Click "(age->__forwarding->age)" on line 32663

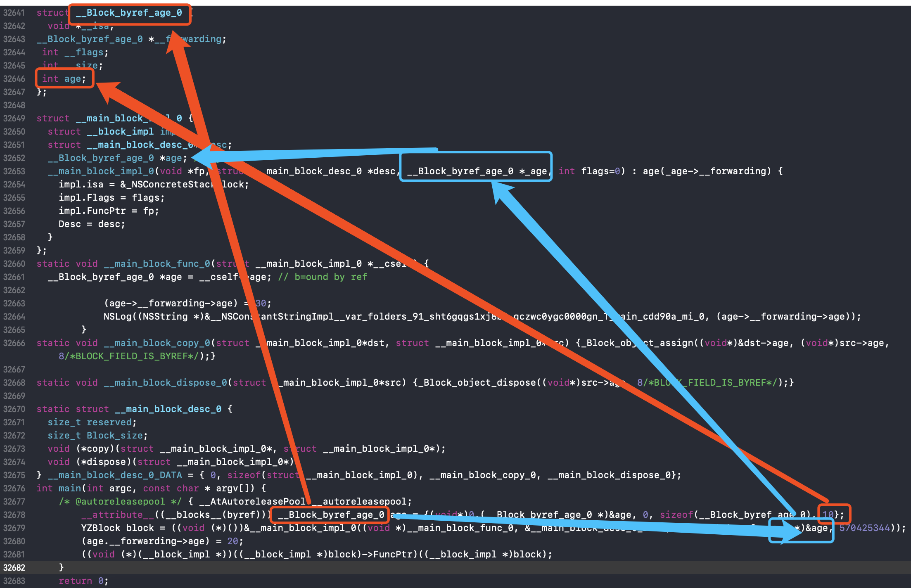(x=171, y=303)
